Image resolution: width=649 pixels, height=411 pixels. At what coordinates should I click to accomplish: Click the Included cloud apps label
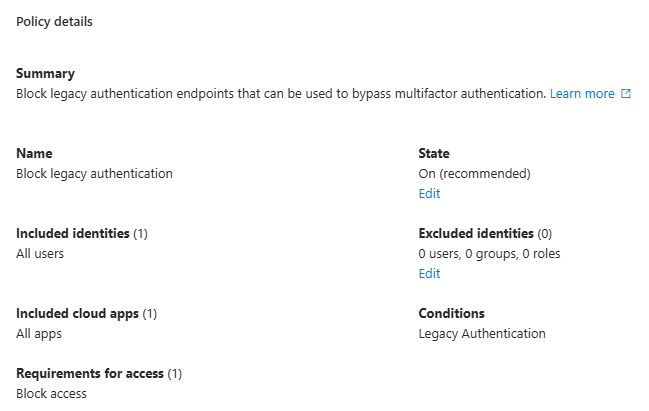tap(78, 314)
